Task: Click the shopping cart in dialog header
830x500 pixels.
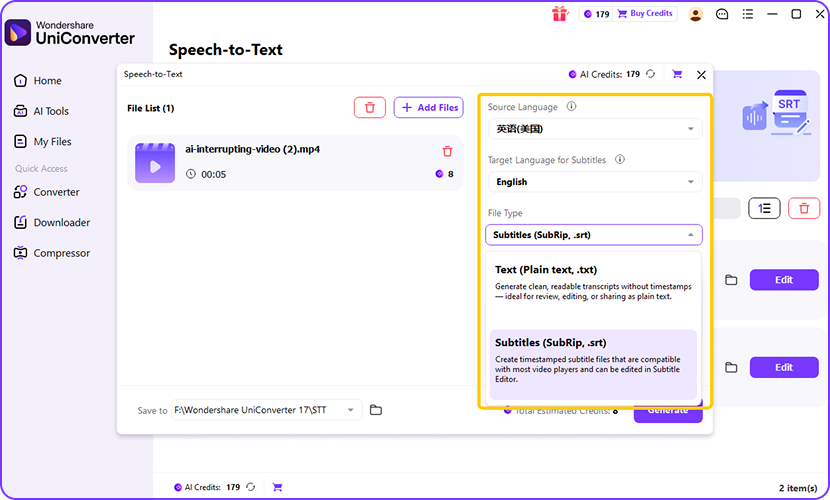Action: [677, 74]
